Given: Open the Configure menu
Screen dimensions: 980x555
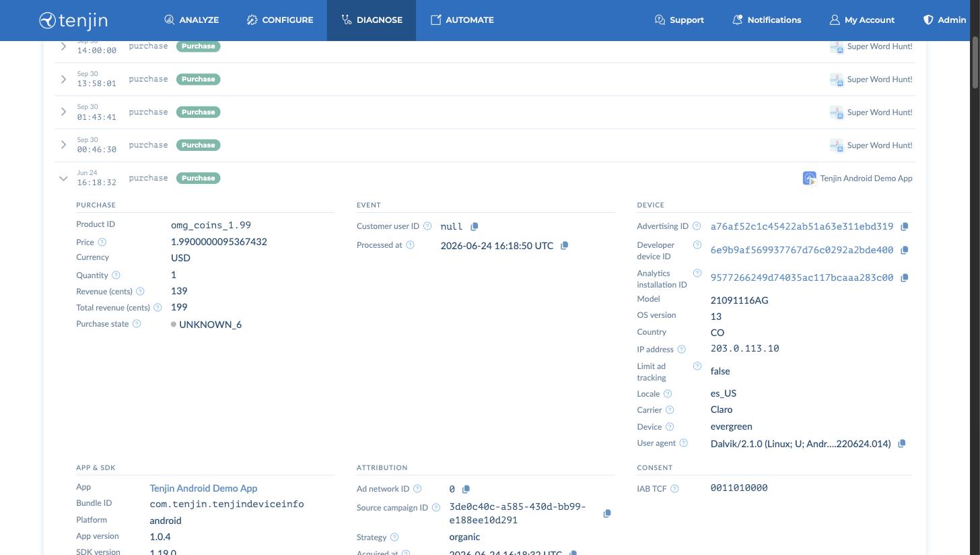Looking at the screenshot, I should point(280,20).
